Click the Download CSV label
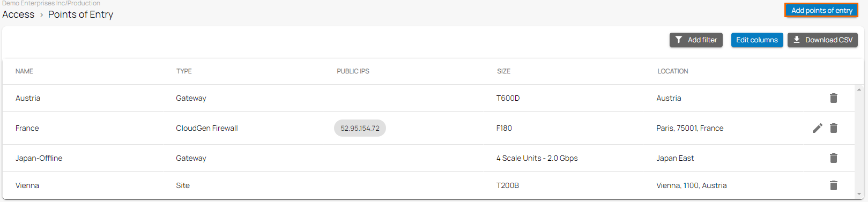The image size is (868, 202). (829, 40)
